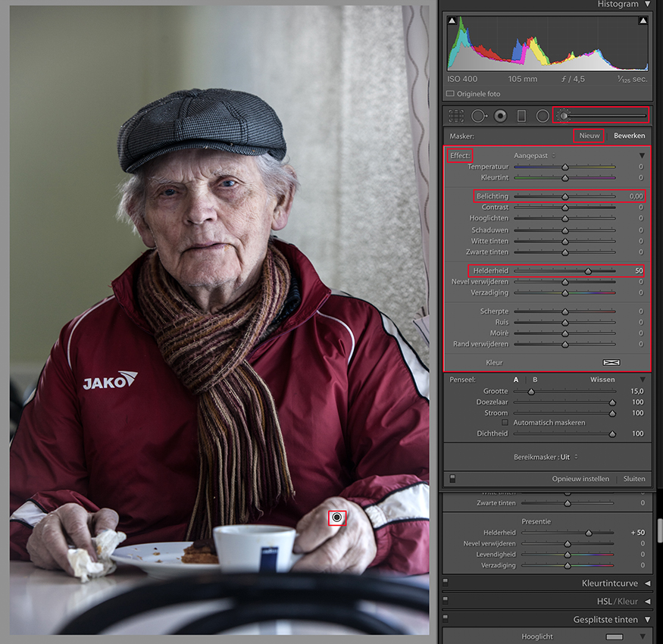Toggle the HSL/Kleur panel switch
663x644 pixels.
446,601
